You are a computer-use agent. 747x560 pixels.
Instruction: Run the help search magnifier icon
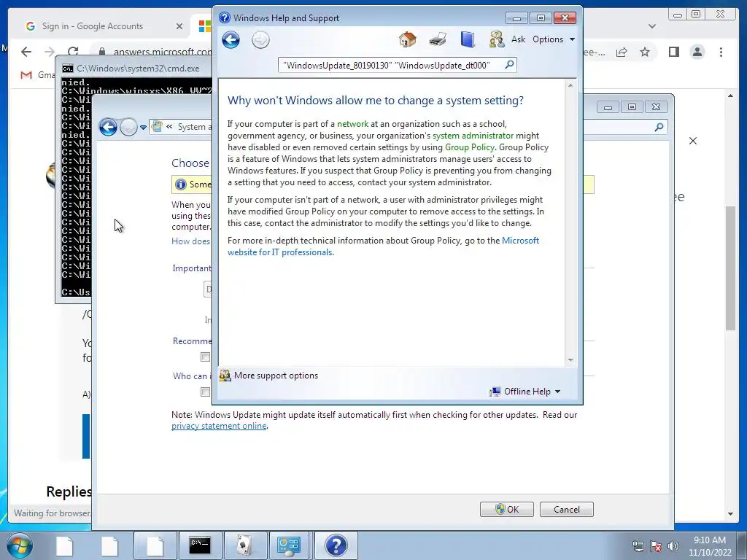click(x=509, y=64)
